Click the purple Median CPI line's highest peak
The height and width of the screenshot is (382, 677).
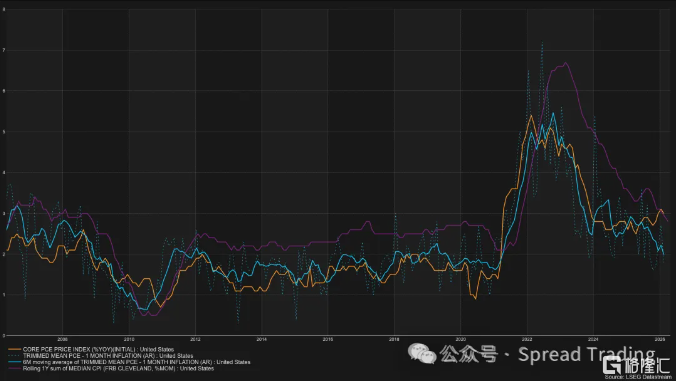pyautogui.click(x=566, y=63)
